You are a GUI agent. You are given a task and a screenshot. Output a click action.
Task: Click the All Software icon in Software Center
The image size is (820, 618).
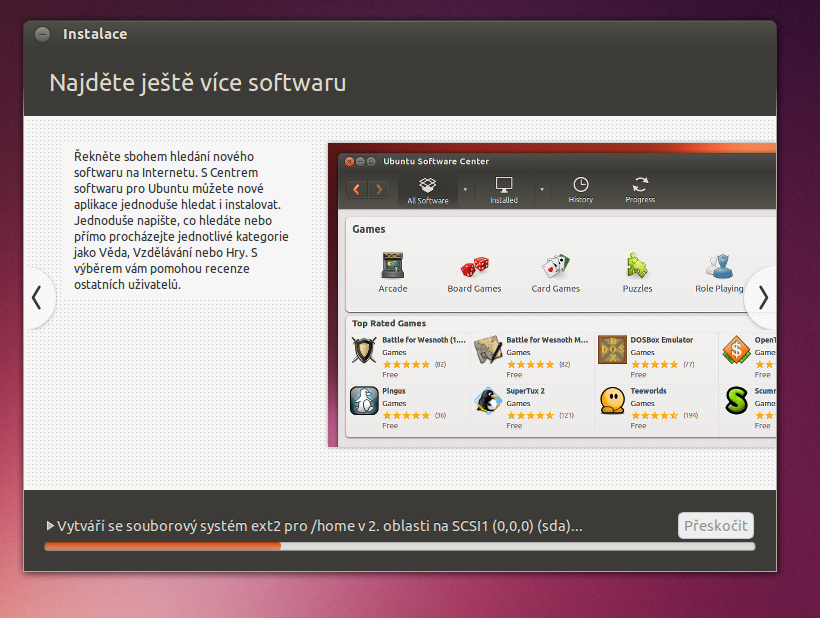click(x=428, y=185)
